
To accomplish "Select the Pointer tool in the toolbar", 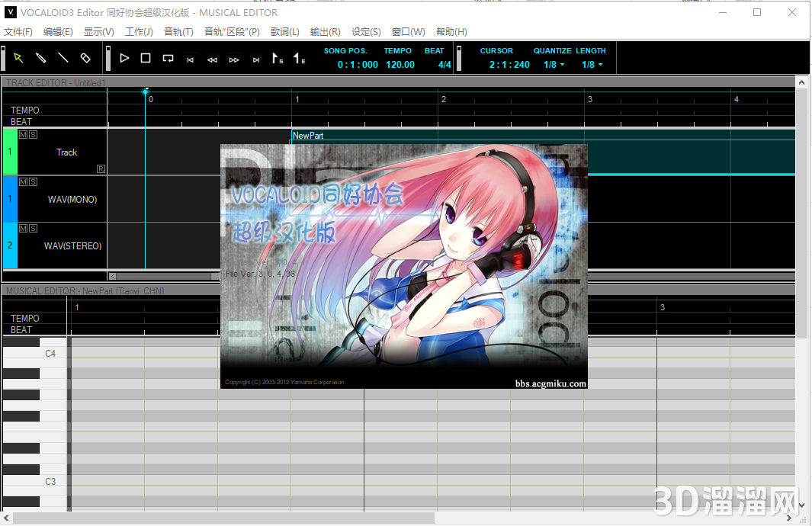I will point(18,58).
